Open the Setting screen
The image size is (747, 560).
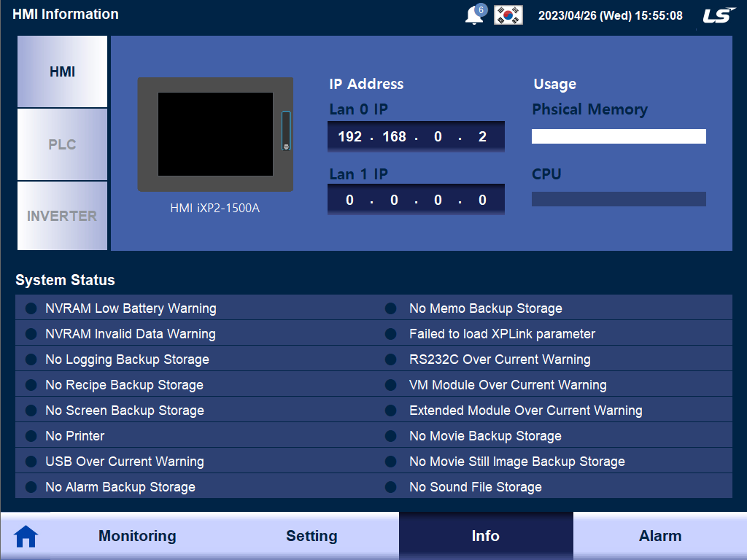(311, 536)
